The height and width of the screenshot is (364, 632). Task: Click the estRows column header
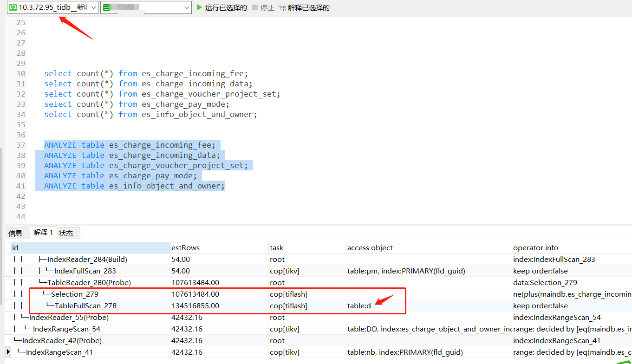coord(220,248)
